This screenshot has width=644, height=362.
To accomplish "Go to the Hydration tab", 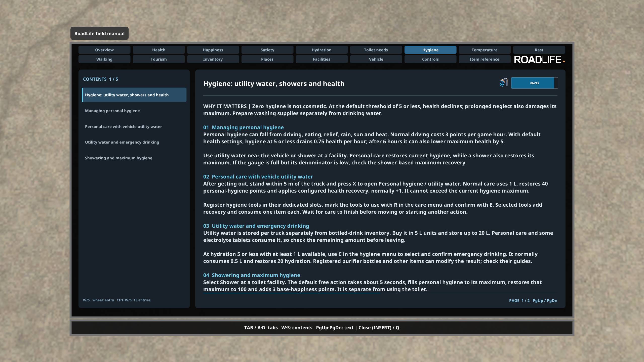I will coord(322,50).
